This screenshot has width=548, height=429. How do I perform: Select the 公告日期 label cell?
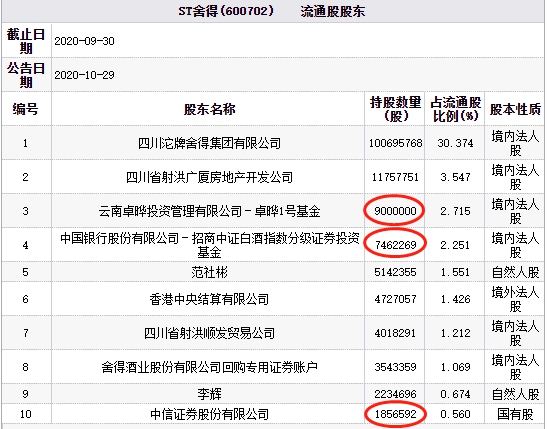click(26, 75)
